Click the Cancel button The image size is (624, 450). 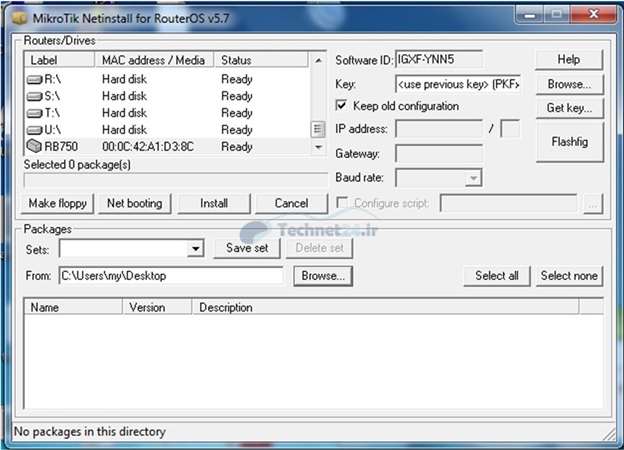tap(291, 203)
